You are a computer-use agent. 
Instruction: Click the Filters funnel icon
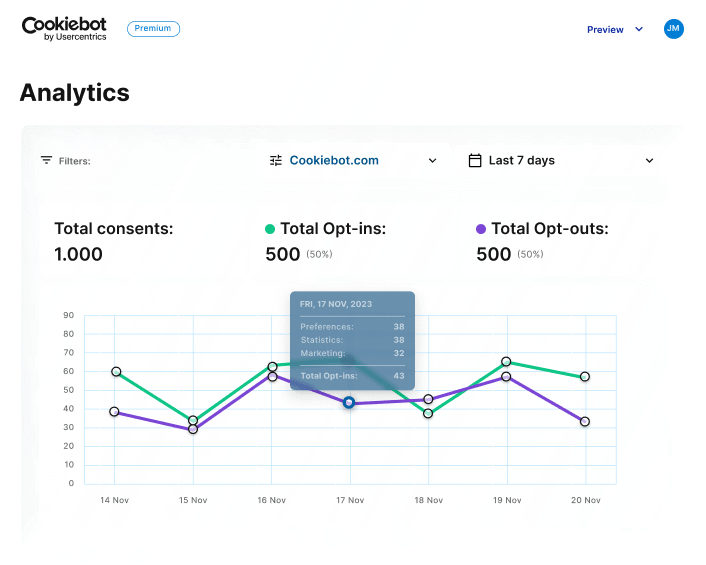(x=46, y=160)
